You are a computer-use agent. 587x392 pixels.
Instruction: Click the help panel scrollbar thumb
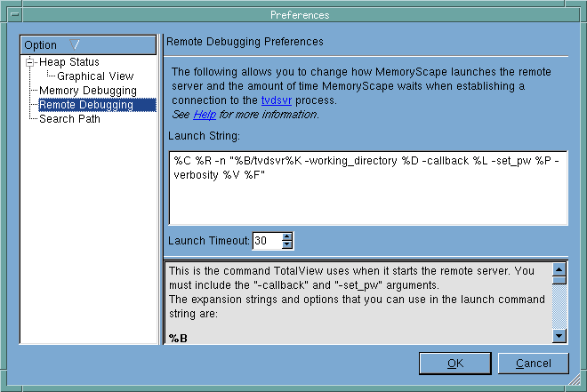[x=559, y=280]
